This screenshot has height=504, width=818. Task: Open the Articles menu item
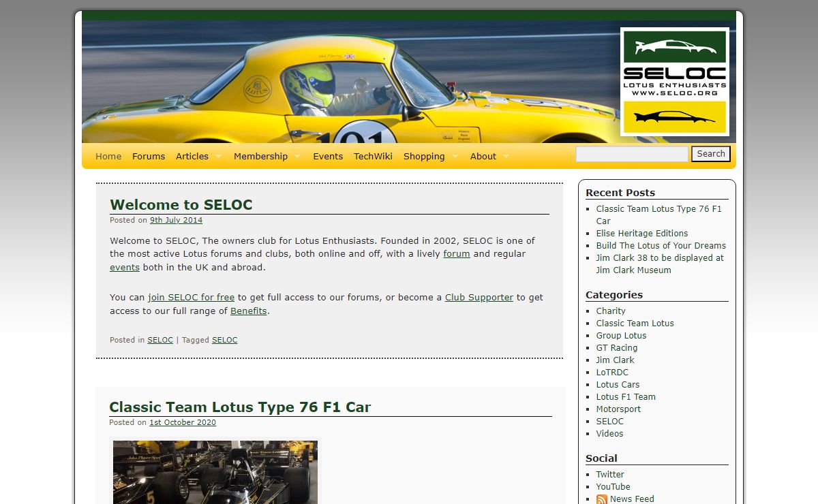(192, 156)
